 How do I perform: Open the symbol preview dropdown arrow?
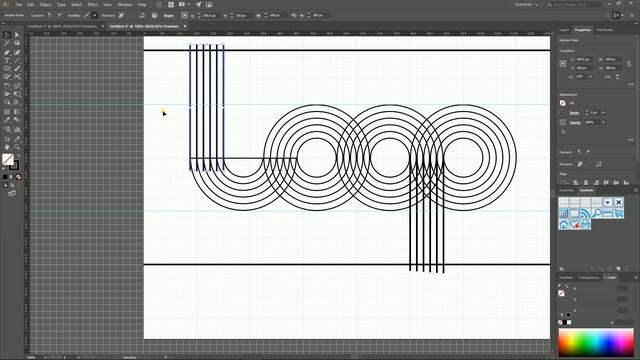(x=608, y=202)
